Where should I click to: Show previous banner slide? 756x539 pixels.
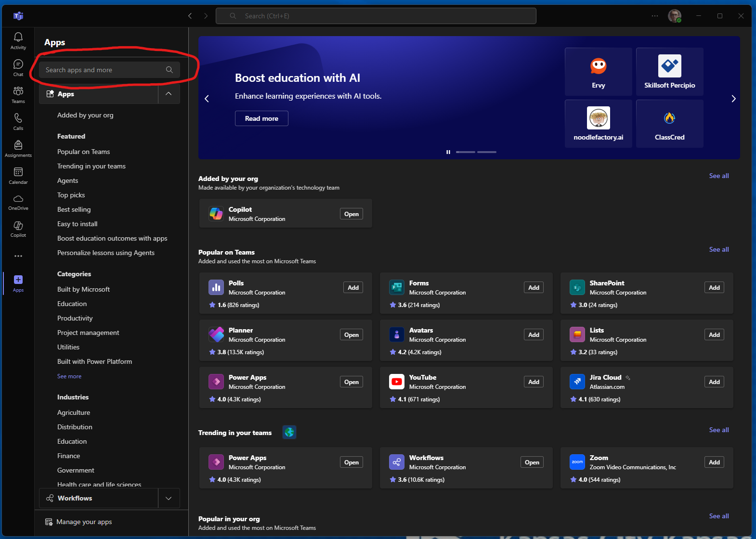[207, 99]
